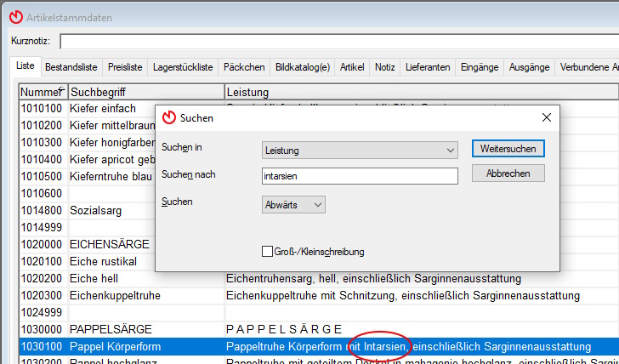The height and width of the screenshot is (364, 619).
Task: Select row 1010200 Kiefer mittelbraun
Action: pos(87,126)
